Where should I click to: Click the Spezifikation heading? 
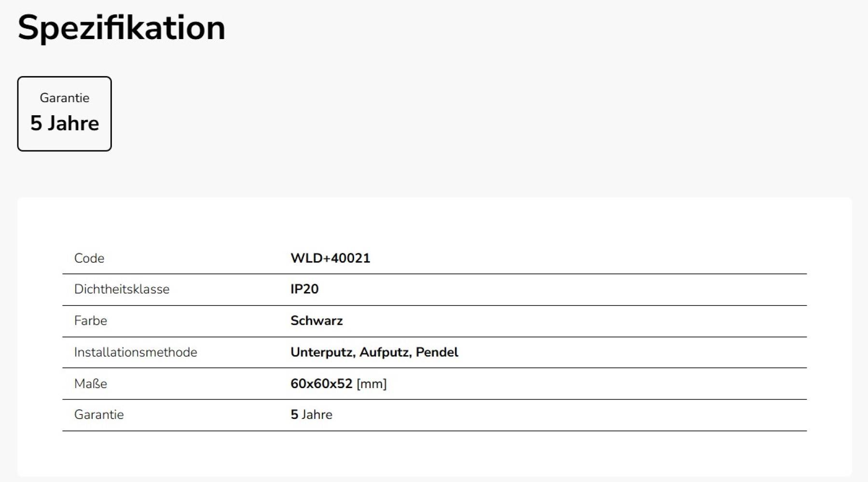(x=121, y=28)
